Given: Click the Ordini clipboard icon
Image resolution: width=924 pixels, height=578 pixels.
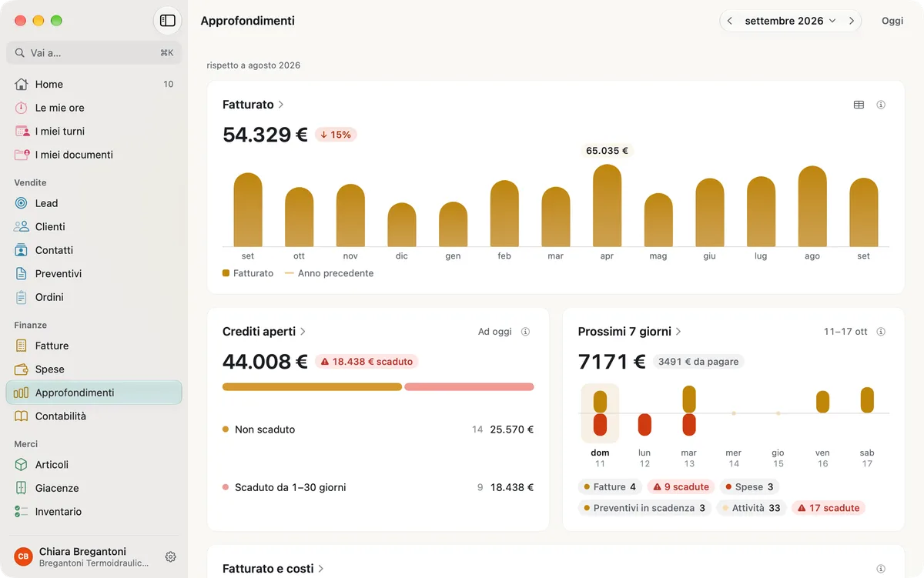Looking at the screenshot, I should point(22,297).
